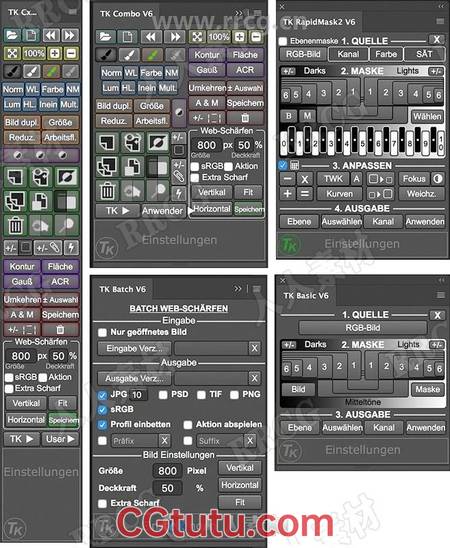The width and height of the screenshot is (450, 548).
Task: Open the TK ▶ menu in the TK Cx panel
Action: [21, 439]
